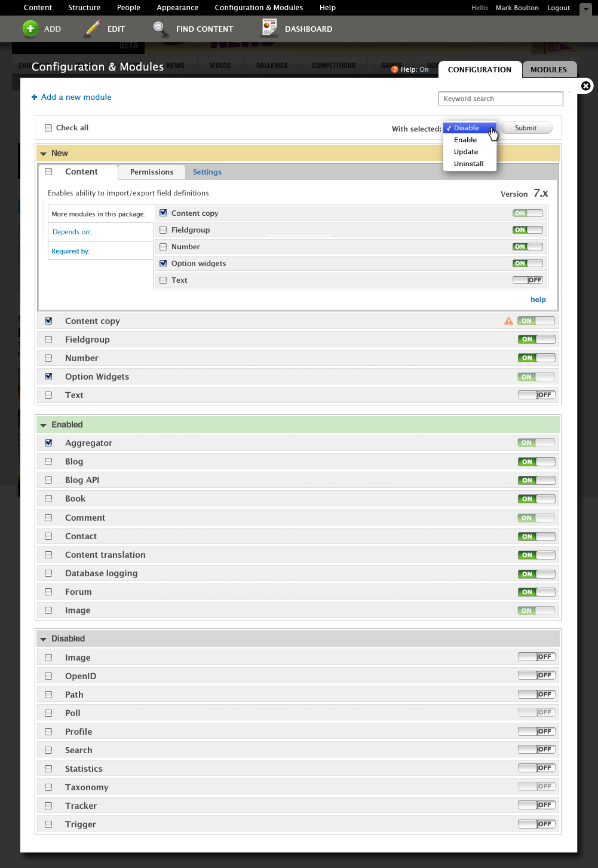This screenshot has width=598, height=868.
Task: Click the Logout link
Action: click(x=559, y=8)
